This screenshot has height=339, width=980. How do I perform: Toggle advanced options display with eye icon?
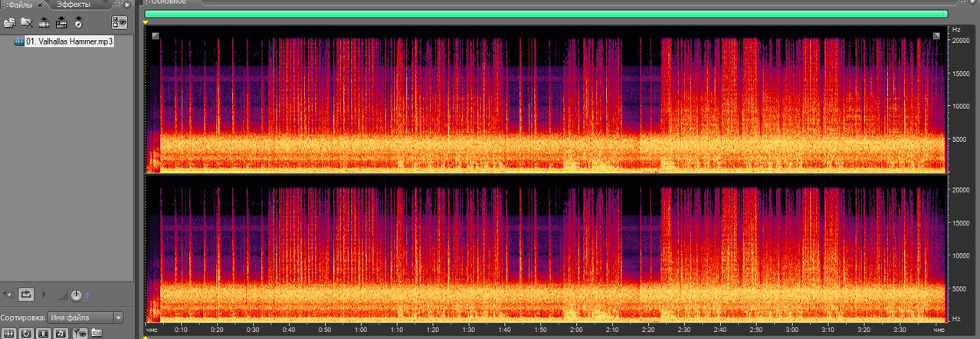point(120,23)
